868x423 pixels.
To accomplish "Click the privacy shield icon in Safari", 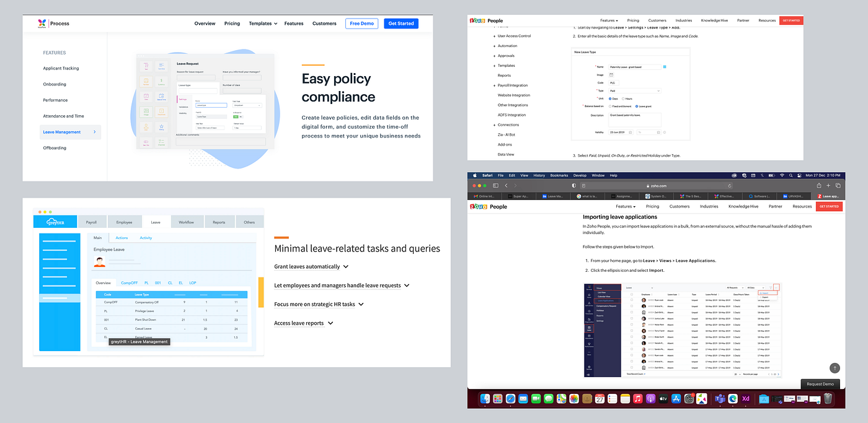I will tap(574, 185).
